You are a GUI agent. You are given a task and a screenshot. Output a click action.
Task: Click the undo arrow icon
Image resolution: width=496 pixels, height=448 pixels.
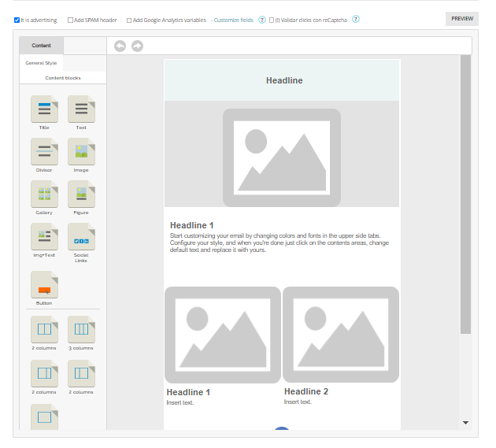click(120, 46)
